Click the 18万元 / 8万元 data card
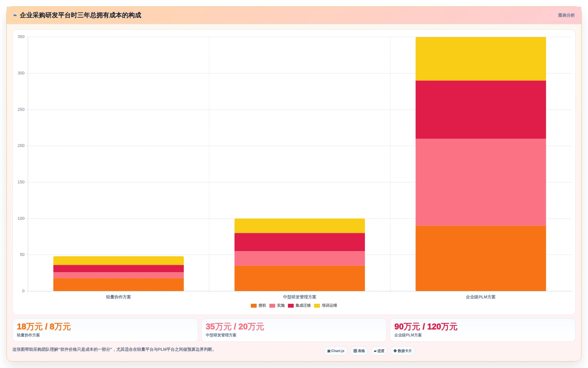The width and height of the screenshot is (588, 368). coord(105,330)
